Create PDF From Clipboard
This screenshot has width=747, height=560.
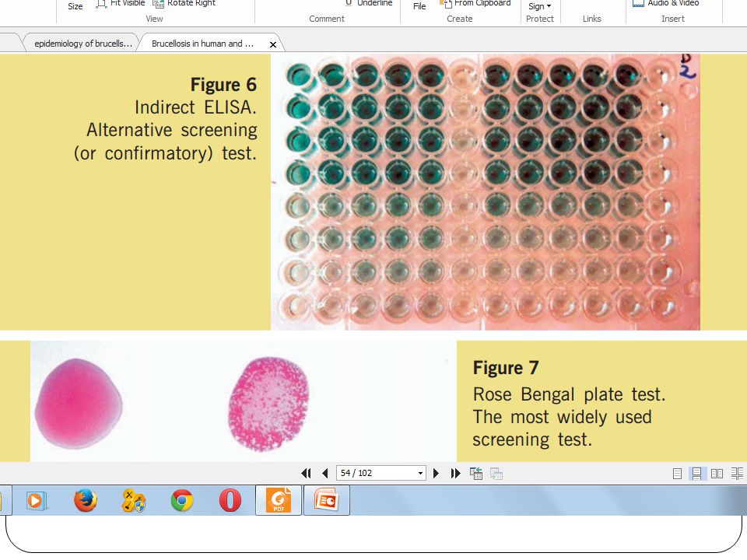[475, 4]
